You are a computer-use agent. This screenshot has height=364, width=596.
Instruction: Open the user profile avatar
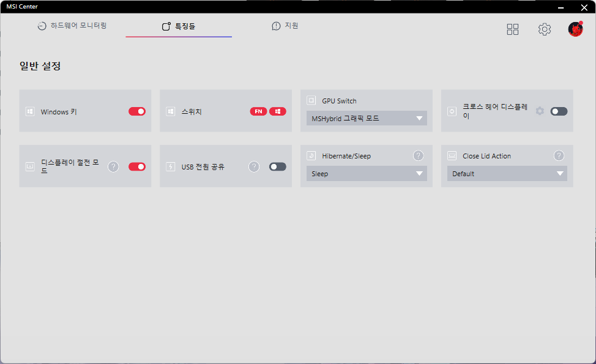[x=575, y=29]
